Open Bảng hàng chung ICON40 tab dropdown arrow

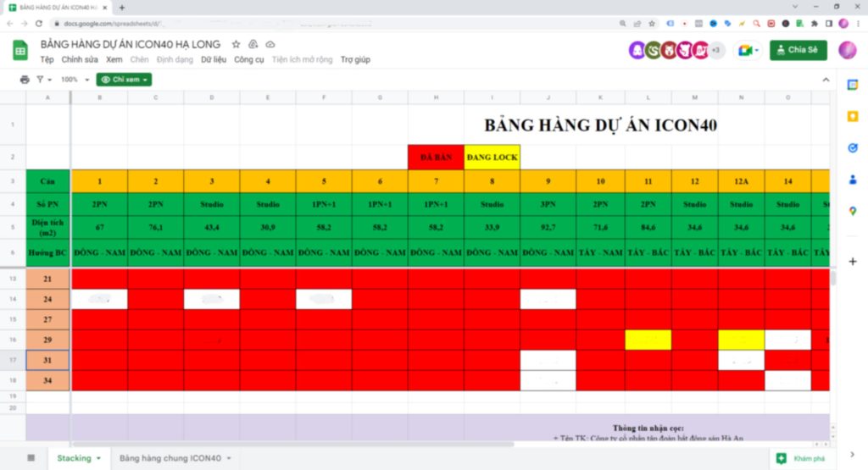(x=229, y=458)
